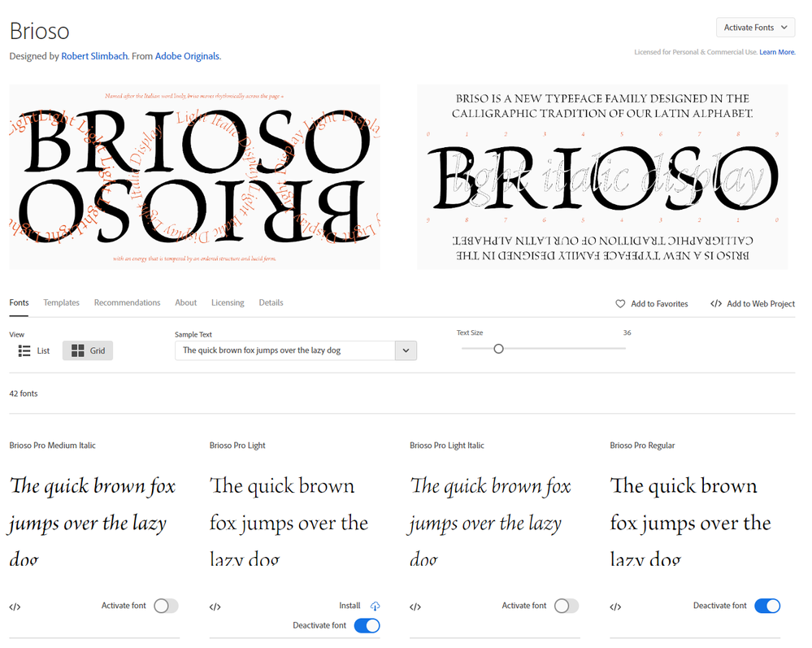Click the Install cloud icon for Brioso Pro Light
The height and width of the screenshot is (648, 812).
(375, 606)
